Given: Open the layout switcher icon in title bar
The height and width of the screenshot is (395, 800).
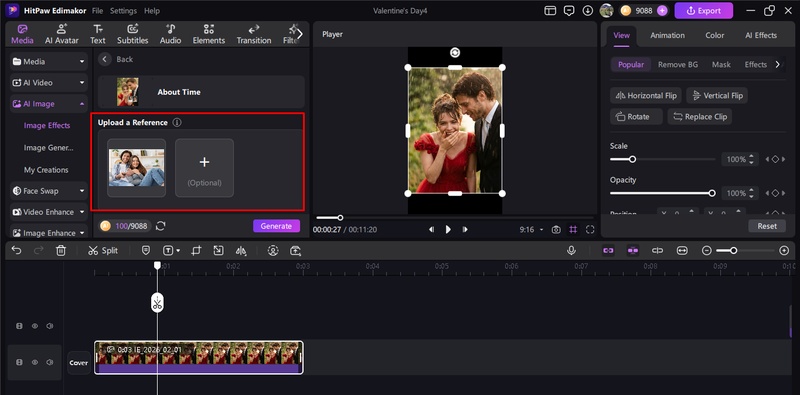Looking at the screenshot, I should click(550, 10).
